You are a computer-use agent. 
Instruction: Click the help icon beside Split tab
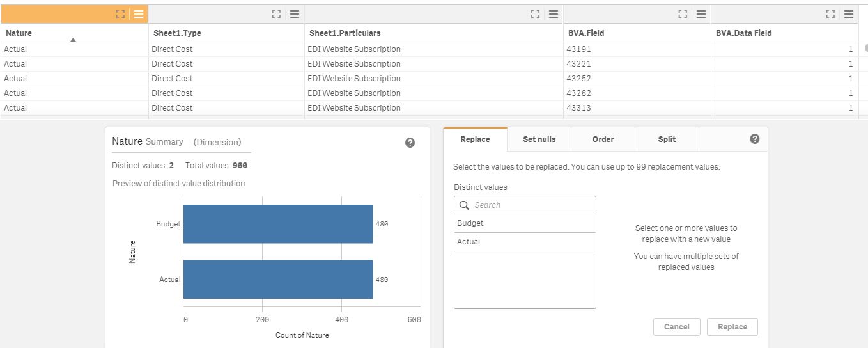(755, 139)
